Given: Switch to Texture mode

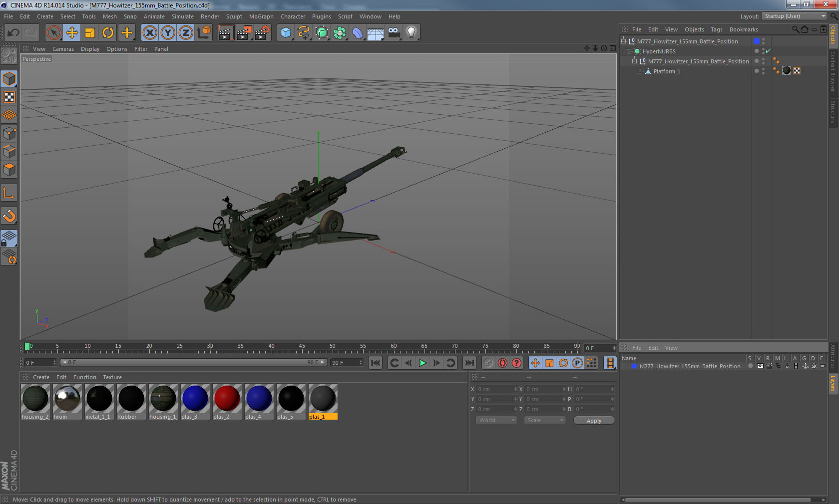Looking at the screenshot, I should pos(9,97).
